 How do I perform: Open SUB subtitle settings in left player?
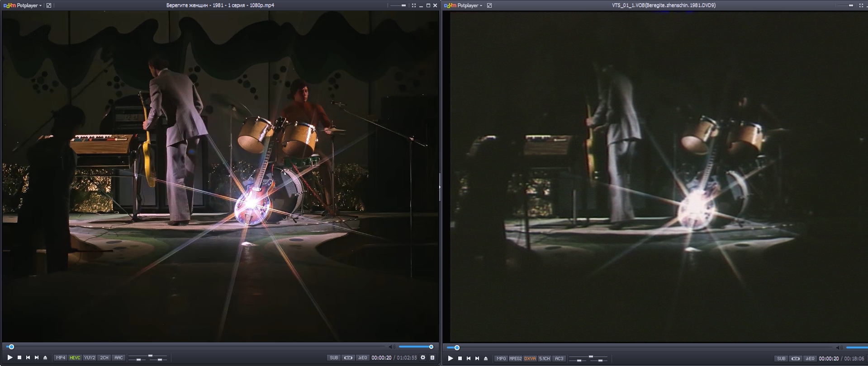(334, 357)
